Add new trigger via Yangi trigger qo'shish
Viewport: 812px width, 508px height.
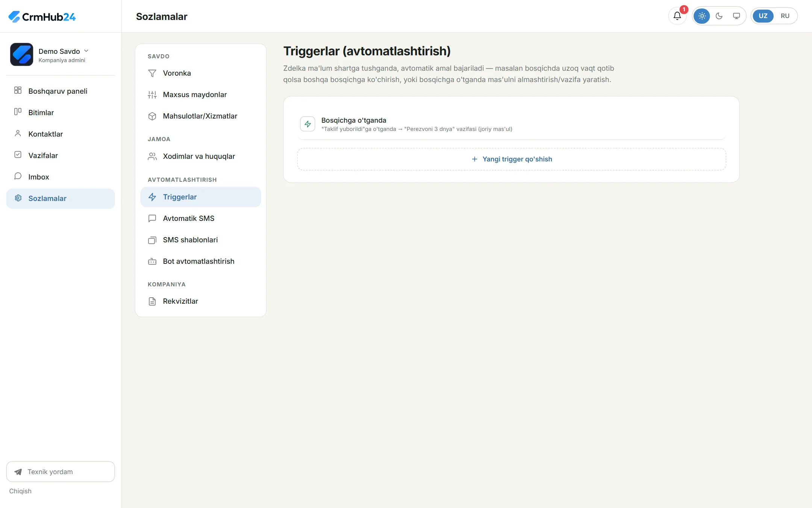(x=511, y=159)
